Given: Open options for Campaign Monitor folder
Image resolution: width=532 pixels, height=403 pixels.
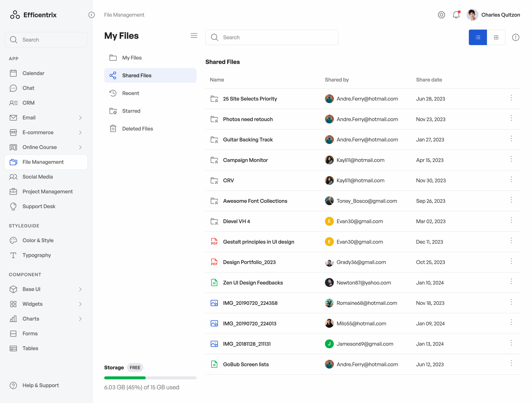Looking at the screenshot, I should click(x=511, y=159).
